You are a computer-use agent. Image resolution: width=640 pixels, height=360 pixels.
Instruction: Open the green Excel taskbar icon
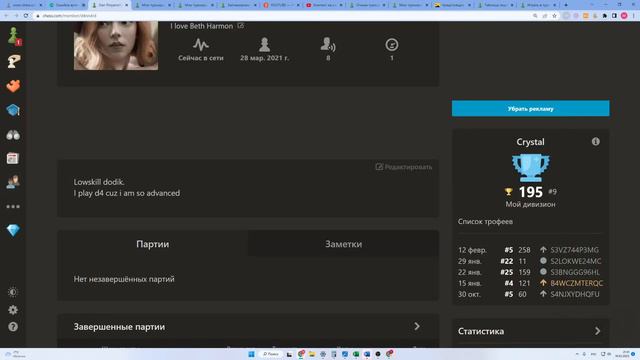pos(356,354)
